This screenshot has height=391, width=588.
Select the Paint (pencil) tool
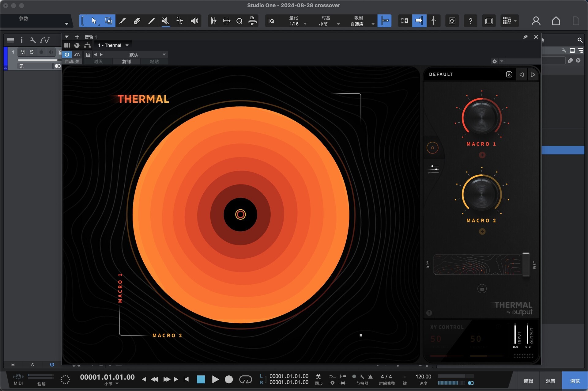pyautogui.click(x=151, y=21)
